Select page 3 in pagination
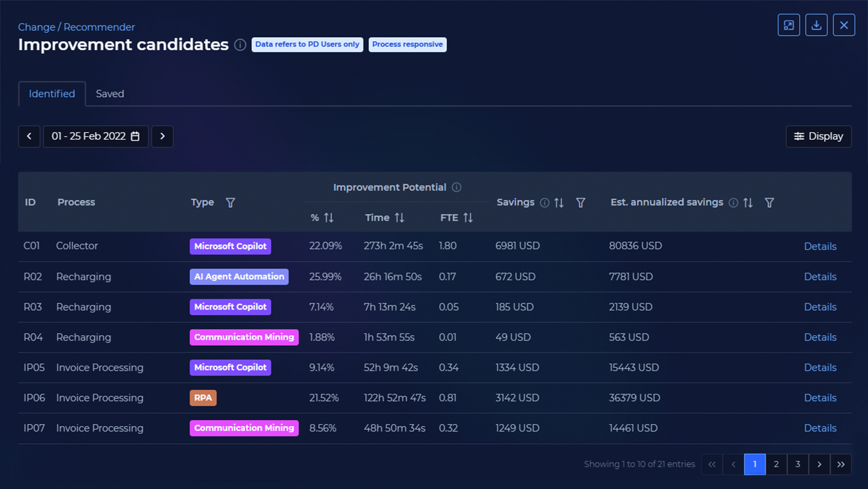Screen dimensions: 868x489 (798, 464)
